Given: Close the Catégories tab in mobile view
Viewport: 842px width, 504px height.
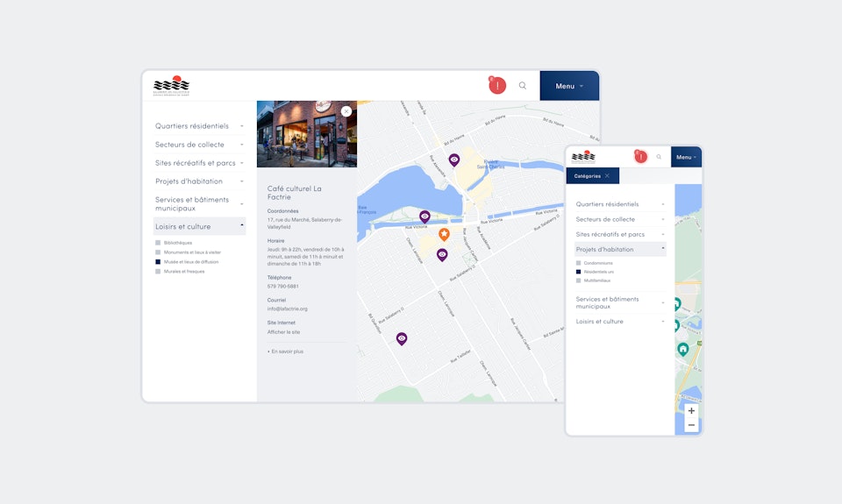Looking at the screenshot, I should point(607,175).
